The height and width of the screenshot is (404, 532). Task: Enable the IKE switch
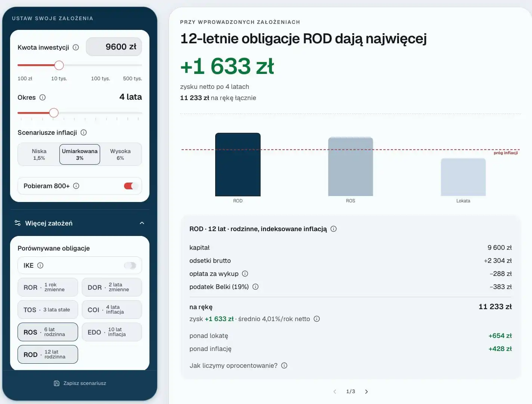pyautogui.click(x=130, y=265)
